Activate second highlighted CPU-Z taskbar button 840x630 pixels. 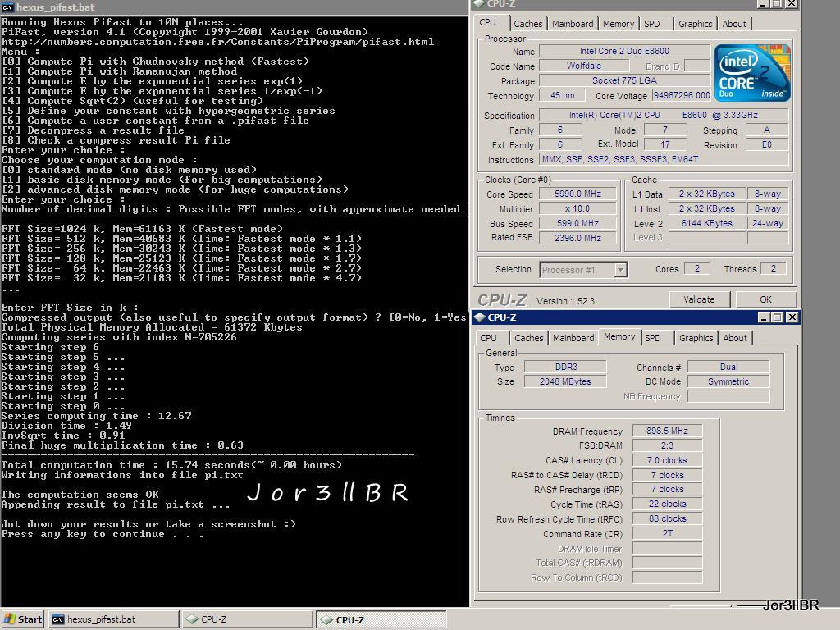381,619
